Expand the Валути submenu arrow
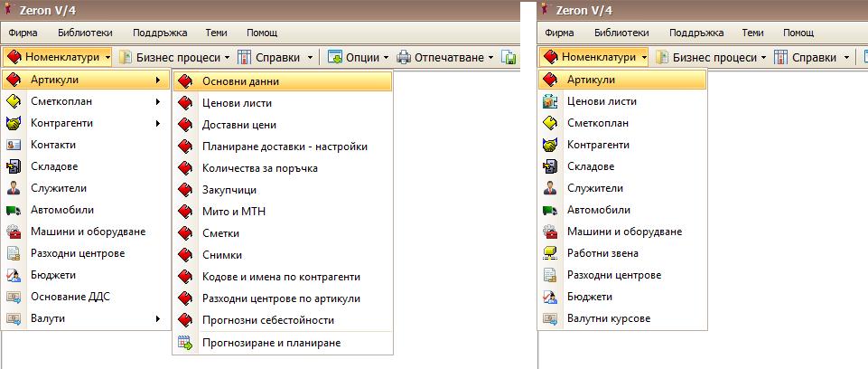 click(x=158, y=318)
